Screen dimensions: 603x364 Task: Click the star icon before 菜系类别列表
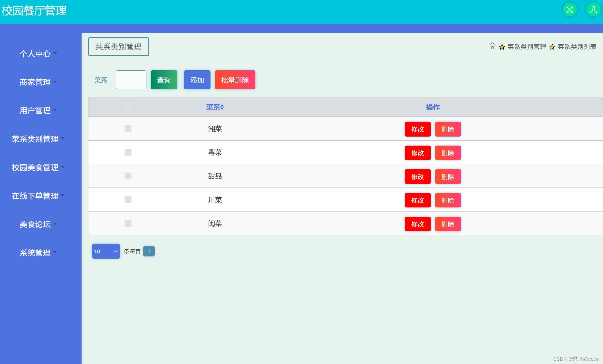[x=552, y=47]
